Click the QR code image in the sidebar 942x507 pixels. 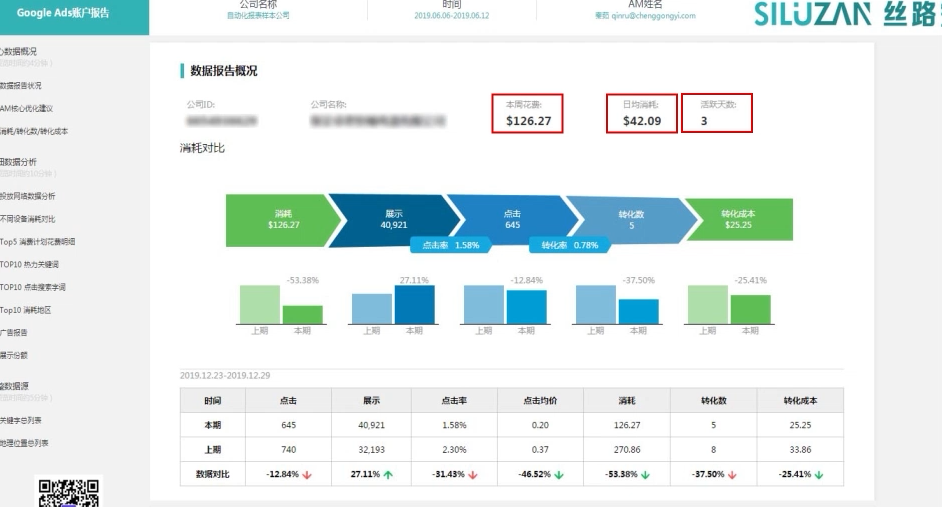68,493
